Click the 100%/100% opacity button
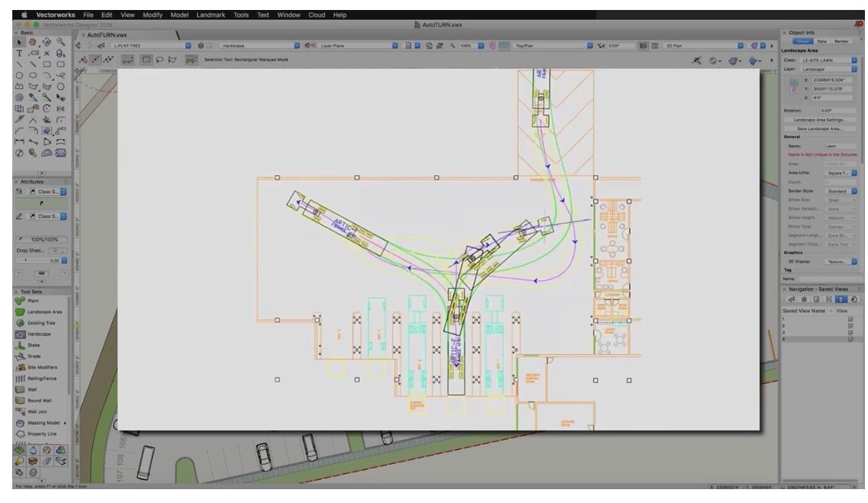The image size is (868, 503). pyautogui.click(x=41, y=240)
